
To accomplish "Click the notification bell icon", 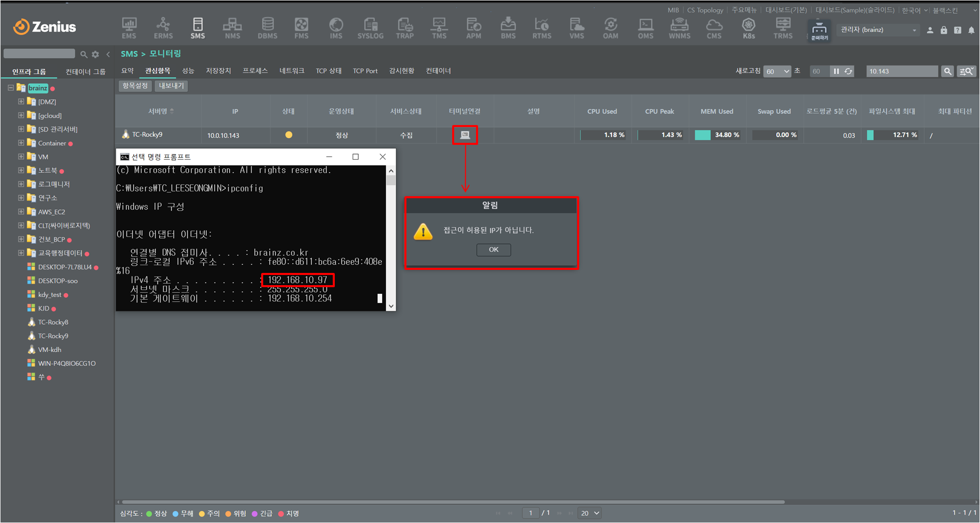I will 971,30.
